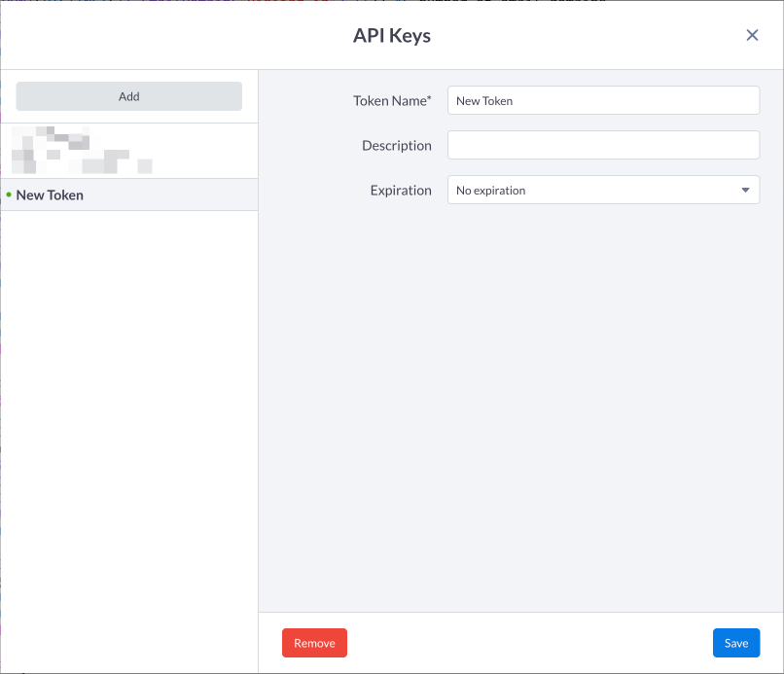Focus the Description input field
This screenshot has height=674, width=784.
pos(603,145)
